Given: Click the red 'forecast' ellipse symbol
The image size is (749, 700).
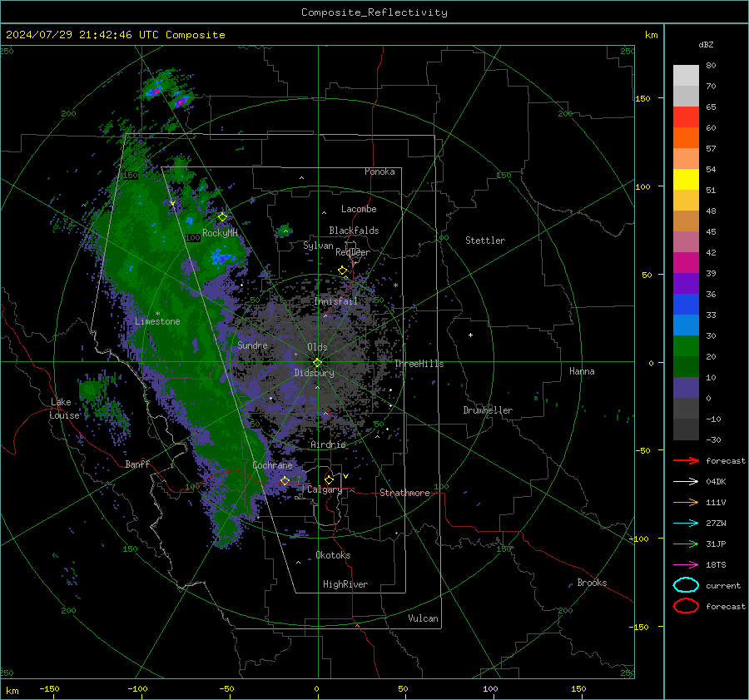Looking at the screenshot, I should [686, 606].
